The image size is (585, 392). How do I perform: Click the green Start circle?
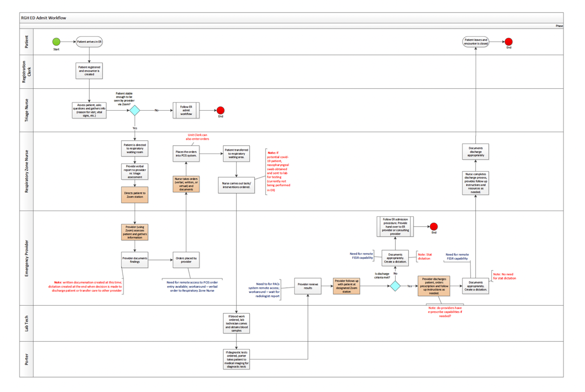pyautogui.click(x=56, y=42)
